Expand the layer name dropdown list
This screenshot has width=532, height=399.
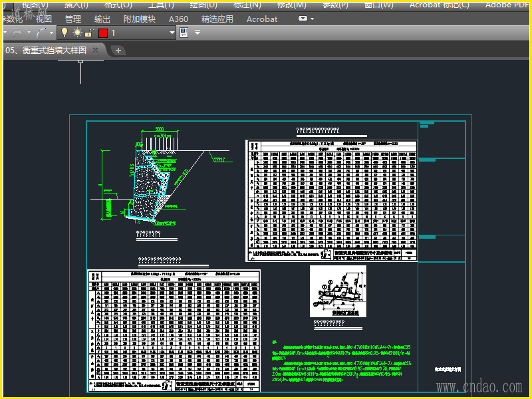click(x=172, y=33)
